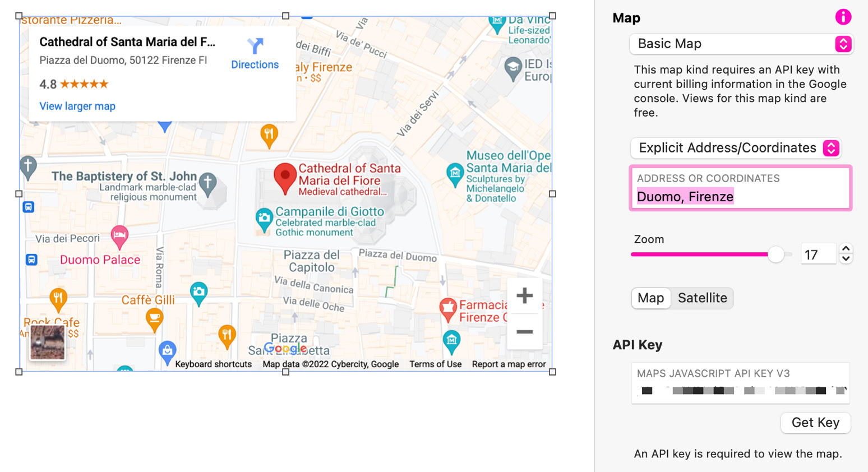Click the Get Key button
The image size is (868, 472).
click(x=815, y=423)
